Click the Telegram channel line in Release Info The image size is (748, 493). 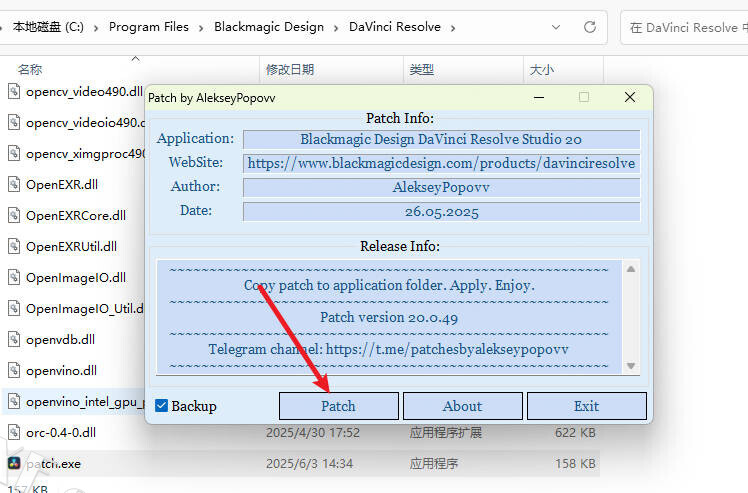pos(388,349)
